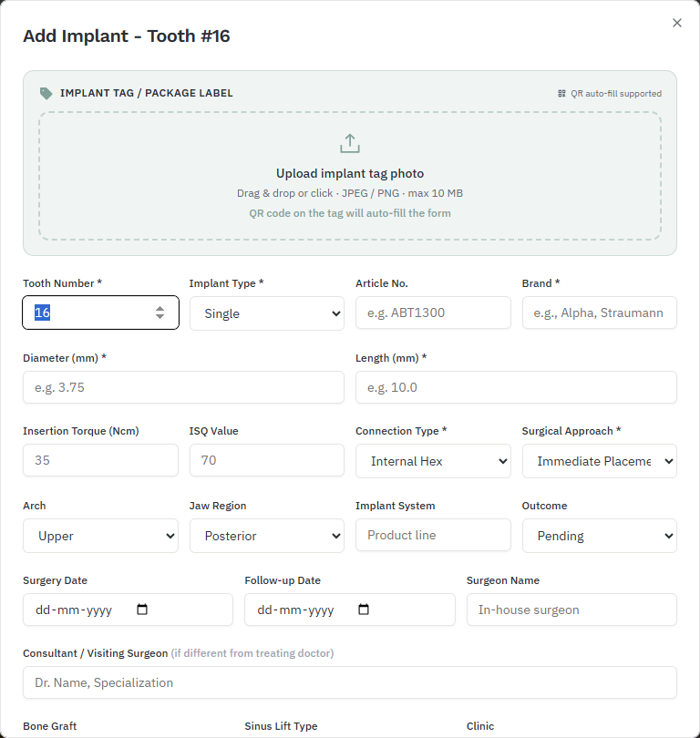Image resolution: width=700 pixels, height=738 pixels.
Task: Click the 'QR auto-fill supported' text
Action: coord(616,94)
